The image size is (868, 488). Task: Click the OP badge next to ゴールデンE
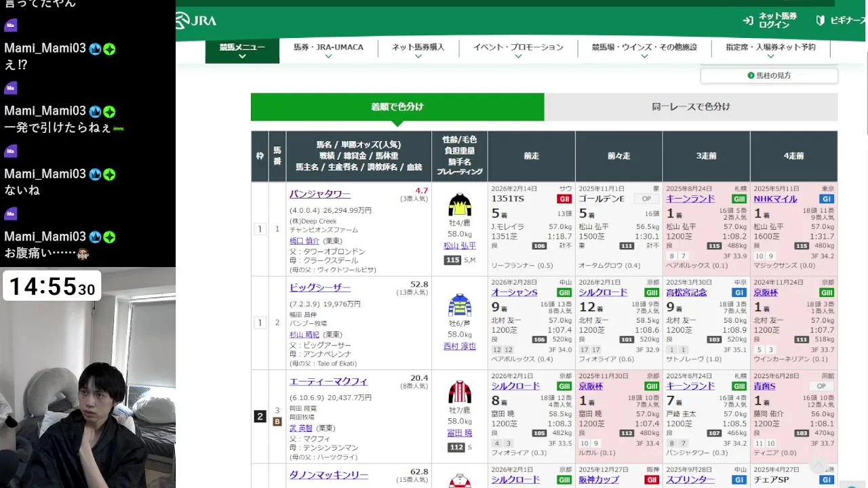[646, 199]
